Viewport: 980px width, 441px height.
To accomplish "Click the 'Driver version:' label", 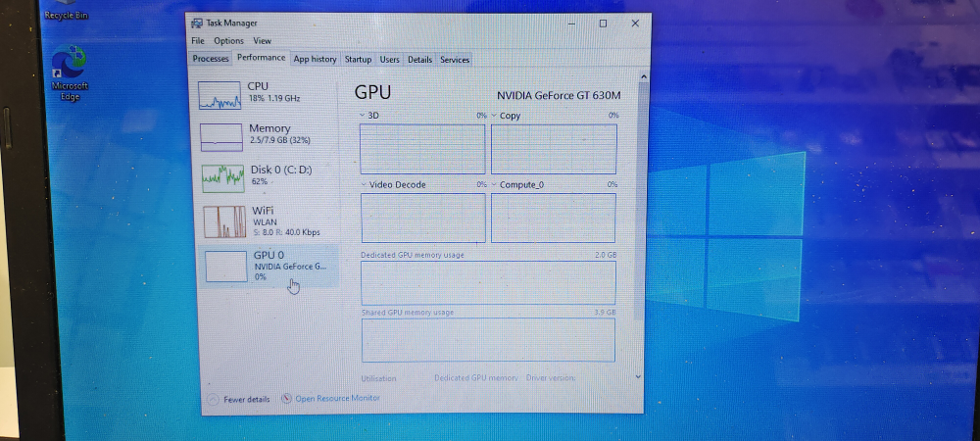I will click(x=551, y=378).
